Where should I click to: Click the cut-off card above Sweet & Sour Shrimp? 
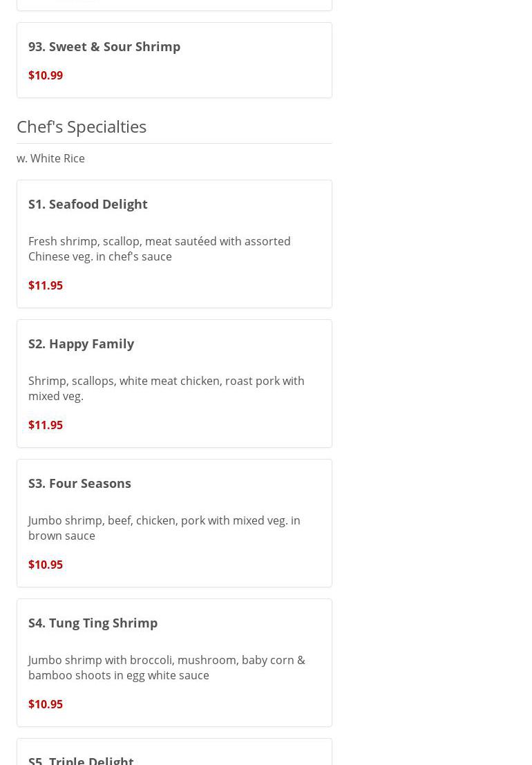(174, 4)
